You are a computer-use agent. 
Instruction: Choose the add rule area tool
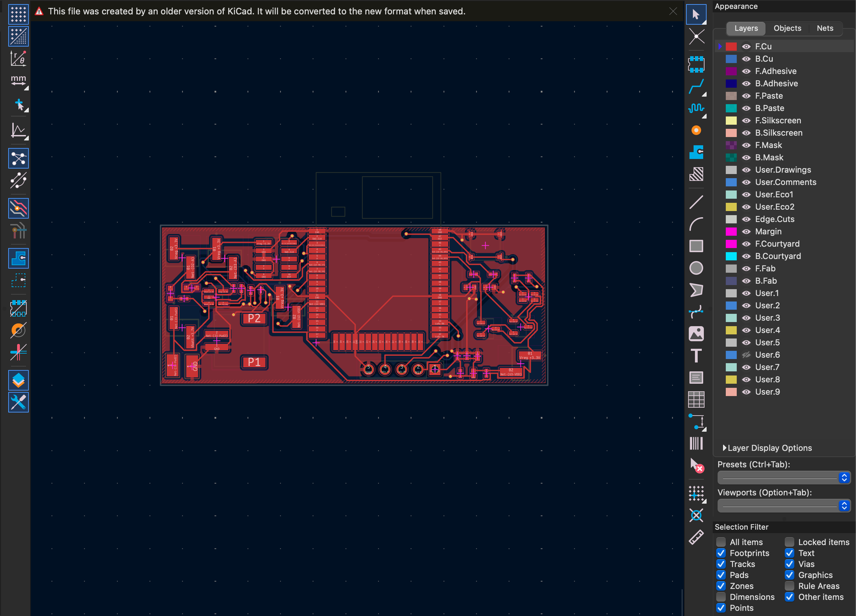click(696, 174)
